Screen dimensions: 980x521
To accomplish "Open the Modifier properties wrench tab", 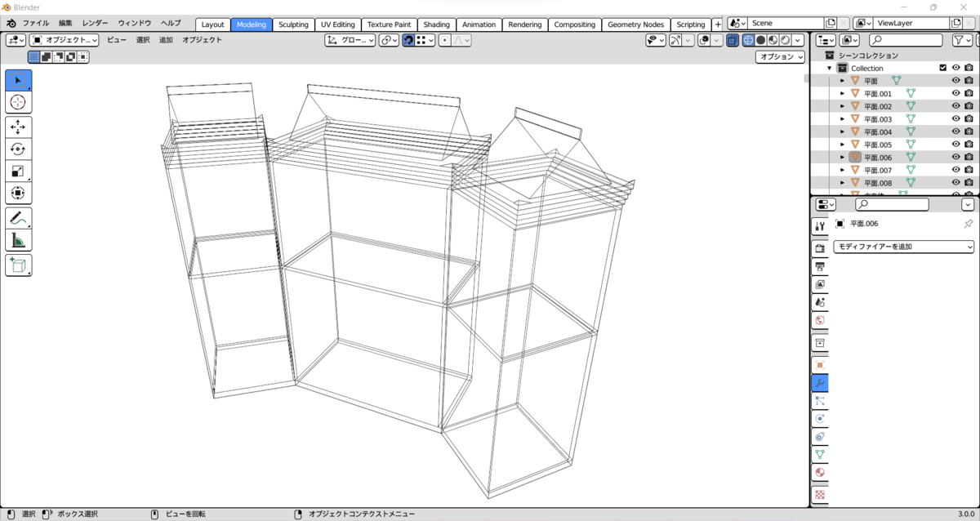I will pos(820,383).
